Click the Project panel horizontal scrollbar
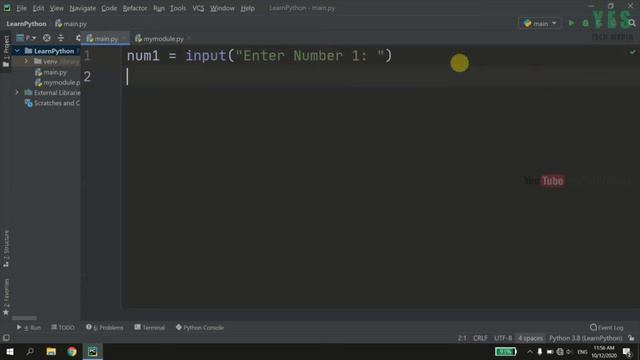 (24, 318)
